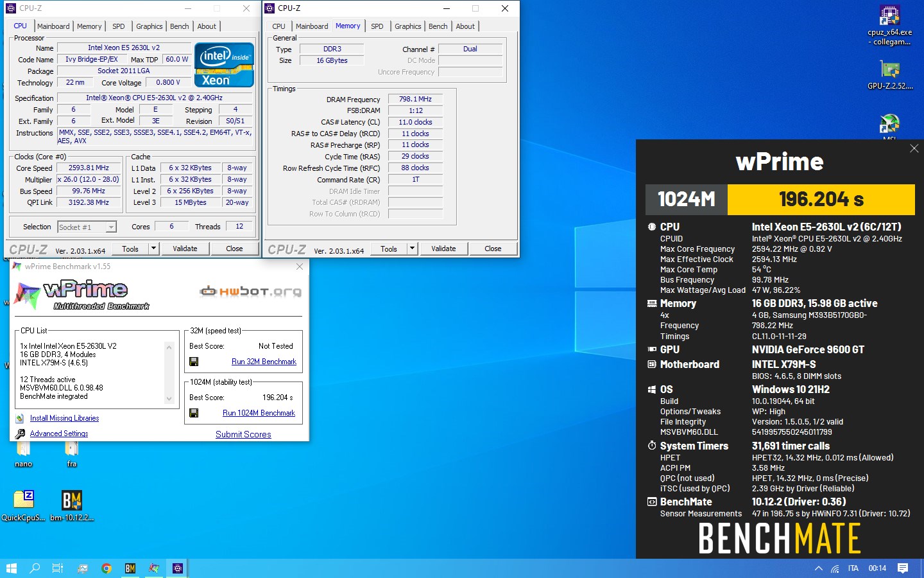Click Install Missing Libraries icon

click(x=20, y=418)
